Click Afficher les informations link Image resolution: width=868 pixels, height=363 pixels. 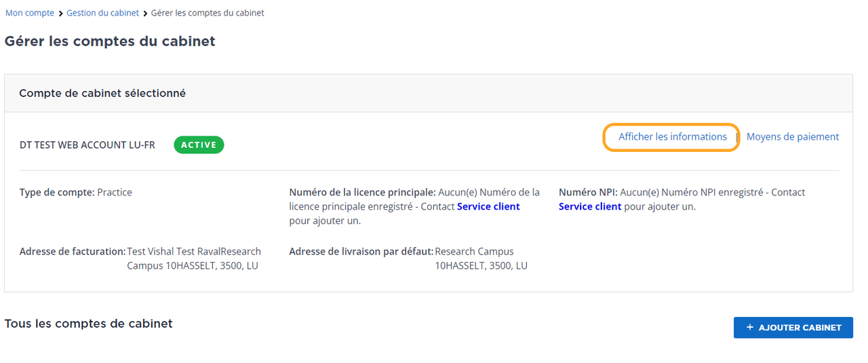672,137
